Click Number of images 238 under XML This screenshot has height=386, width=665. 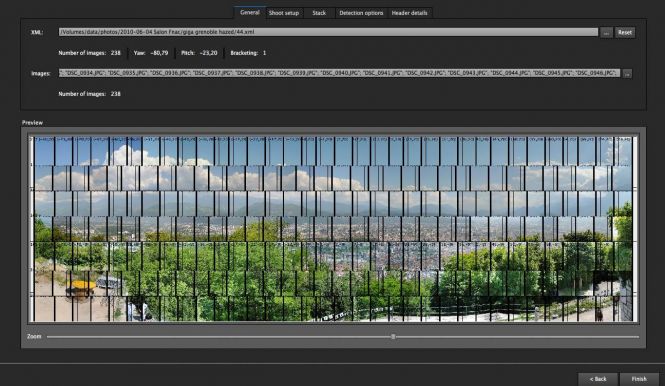tap(89, 53)
